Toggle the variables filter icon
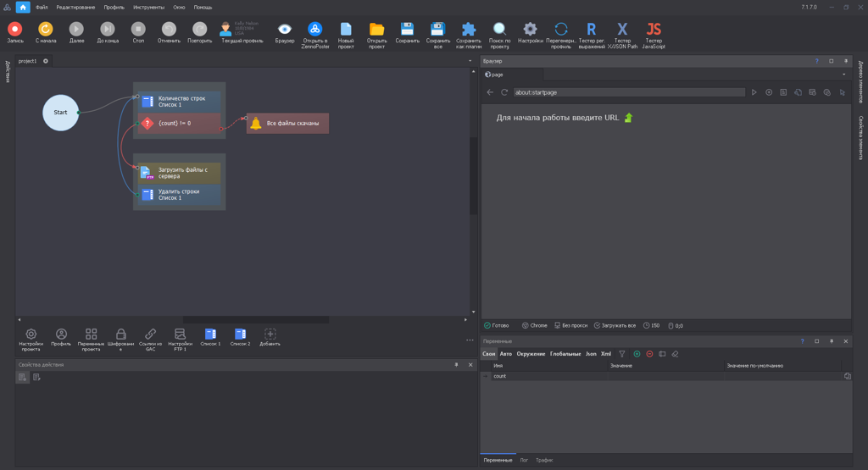 622,354
